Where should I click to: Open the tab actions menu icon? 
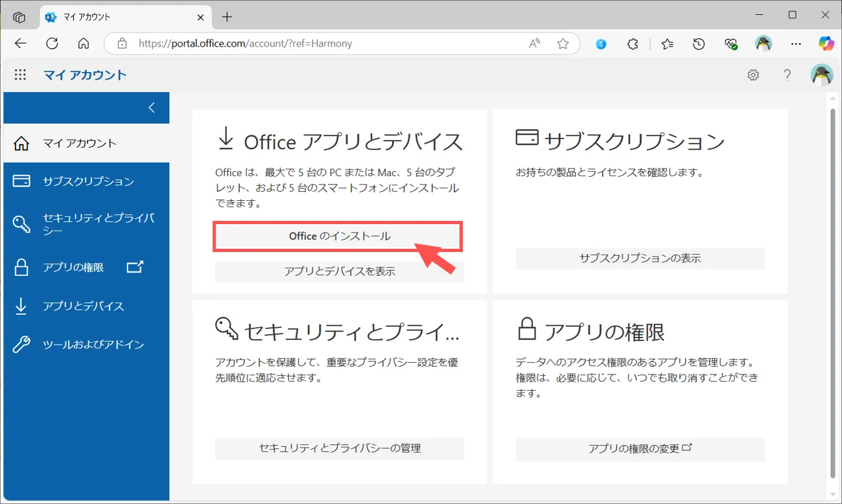point(19,17)
